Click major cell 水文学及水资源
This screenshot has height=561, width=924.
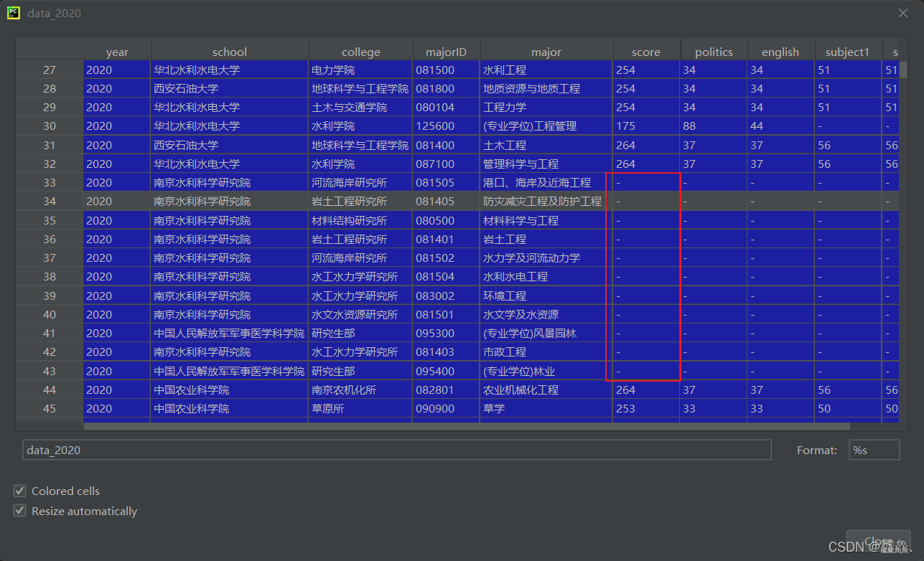click(x=546, y=314)
